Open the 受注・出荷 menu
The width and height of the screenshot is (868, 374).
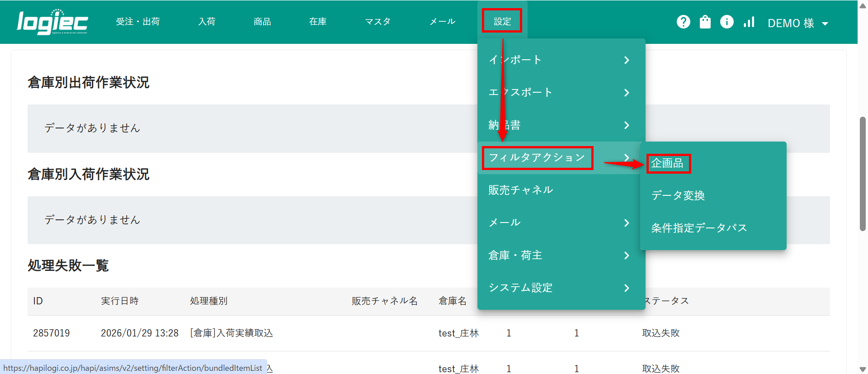tap(138, 21)
